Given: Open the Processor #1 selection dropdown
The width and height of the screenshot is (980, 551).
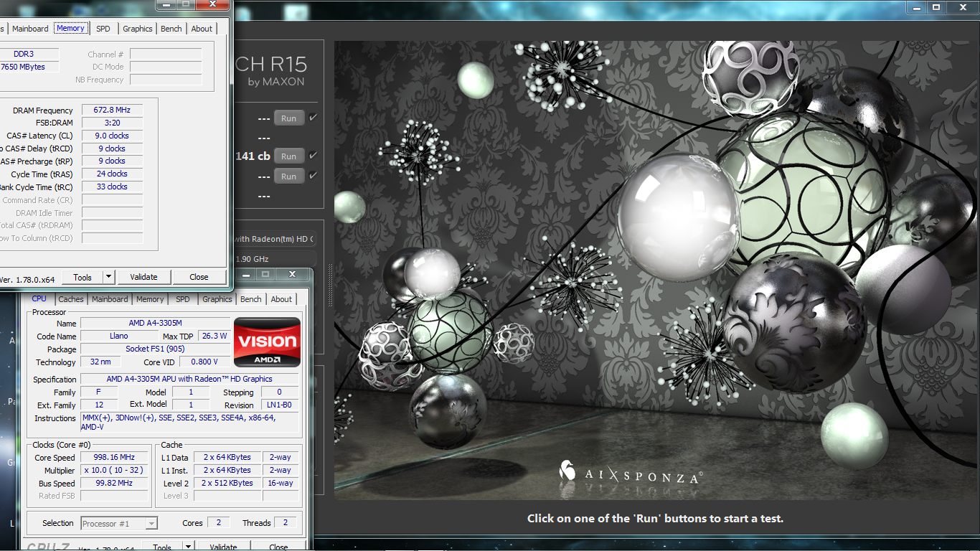Looking at the screenshot, I should pyautogui.click(x=151, y=524).
